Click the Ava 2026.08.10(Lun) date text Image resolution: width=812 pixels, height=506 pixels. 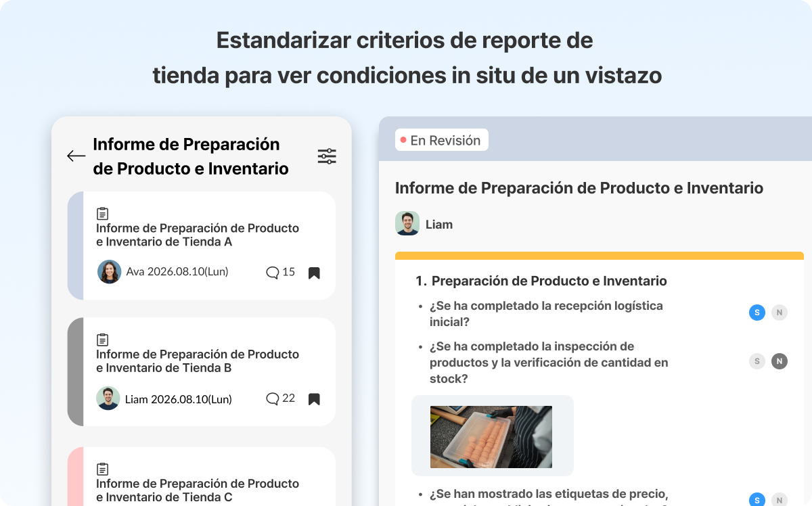pyautogui.click(x=177, y=272)
